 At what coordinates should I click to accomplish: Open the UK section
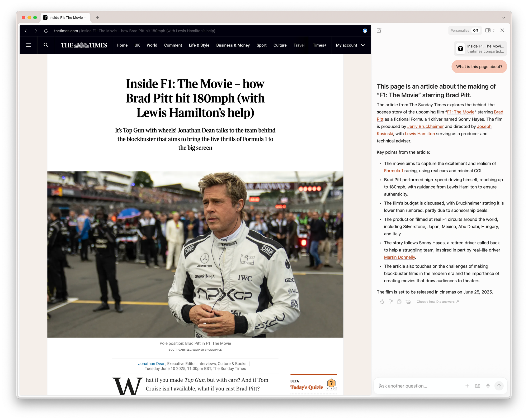coord(137,45)
